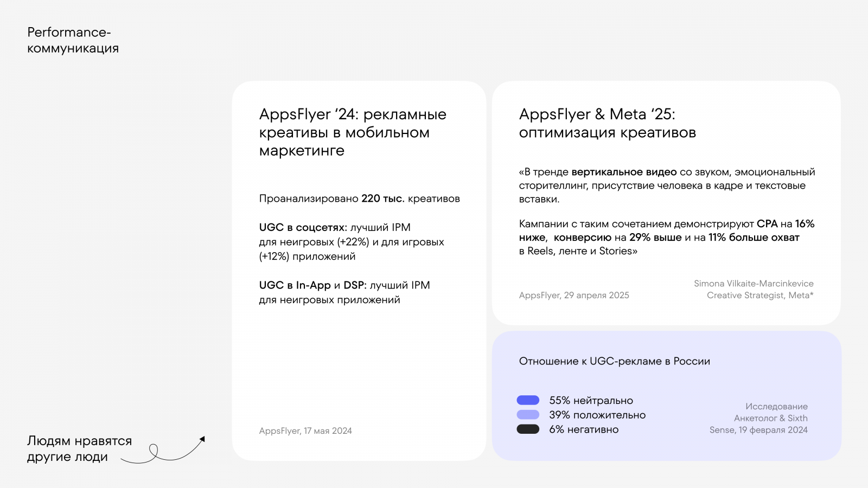Click the 'UGC в In-App и DSP' paragraph
The height and width of the screenshot is (488, 868).
pos(344,292)
